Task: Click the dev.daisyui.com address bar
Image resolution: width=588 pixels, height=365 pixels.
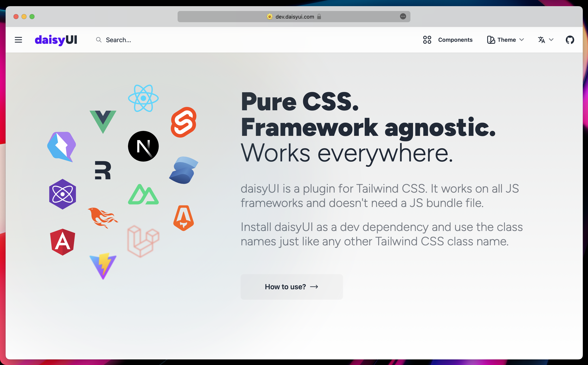Action: [x=294, y=17]
